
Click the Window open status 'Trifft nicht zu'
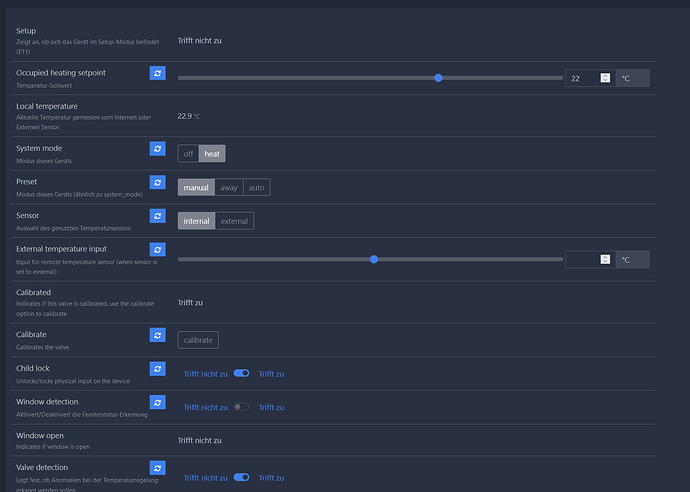199,441
